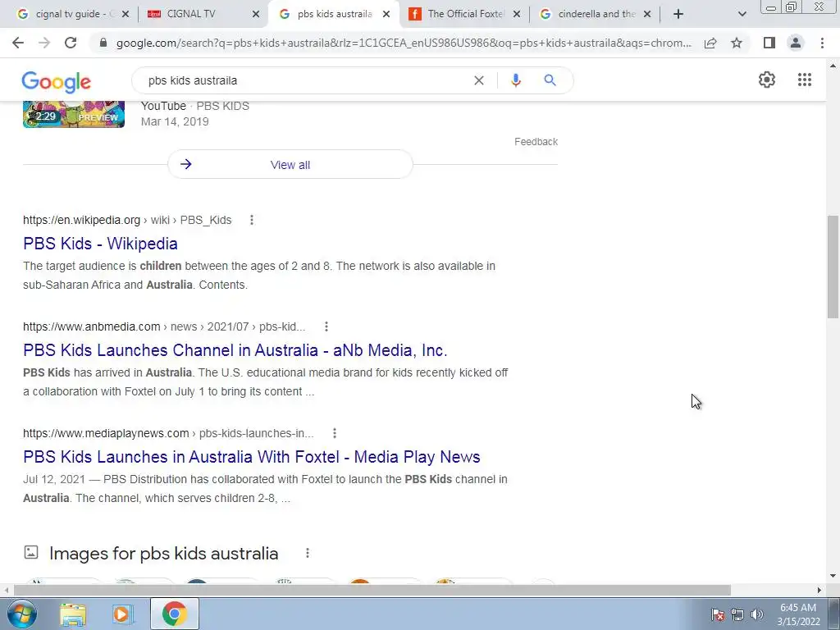The width and height of the screenshot is (840, 630).
Task: Open PBS Kids Launches in Australia With Foxtel
Action: tap(251, 457)
